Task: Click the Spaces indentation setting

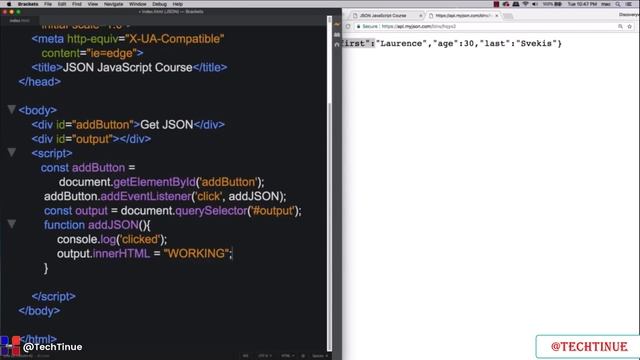Action: 320,356
